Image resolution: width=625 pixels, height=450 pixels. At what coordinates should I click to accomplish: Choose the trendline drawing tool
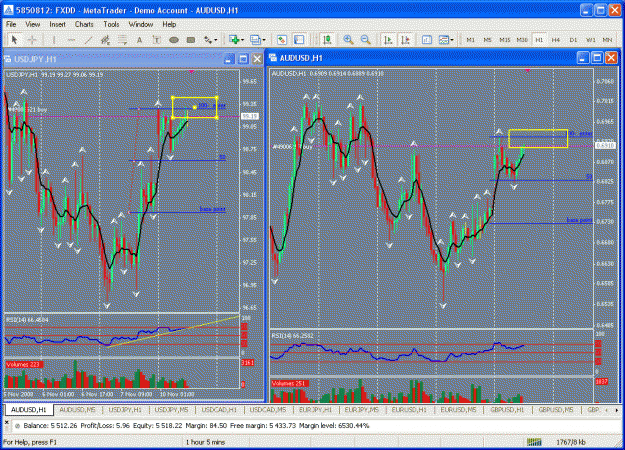coord(88,39)
